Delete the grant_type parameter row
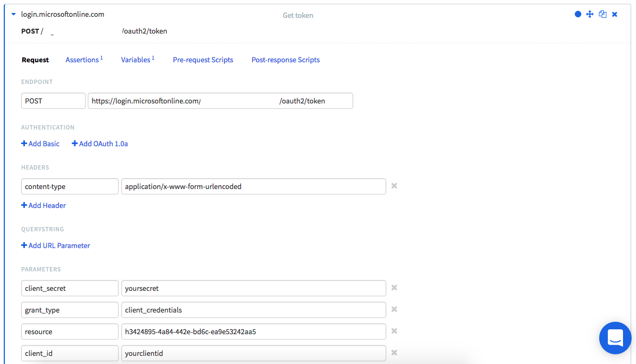Screen dimensions: 636x364 pos(394,309)
